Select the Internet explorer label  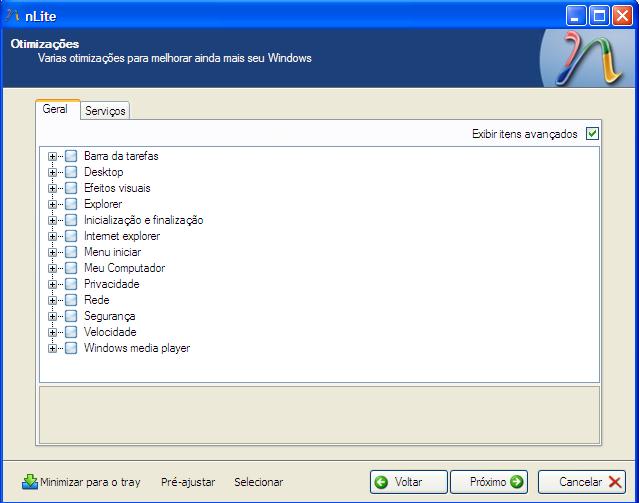tap(122, 236)
